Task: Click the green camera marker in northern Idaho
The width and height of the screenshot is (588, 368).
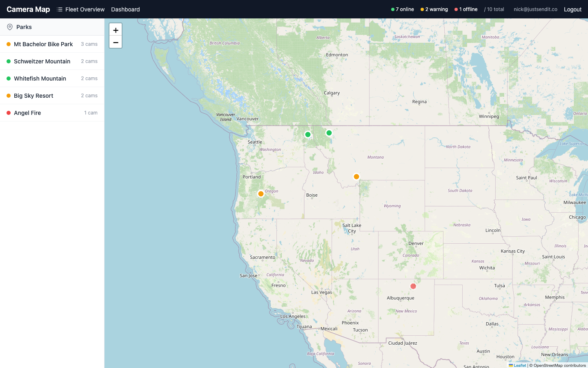Action: [307, 134]
